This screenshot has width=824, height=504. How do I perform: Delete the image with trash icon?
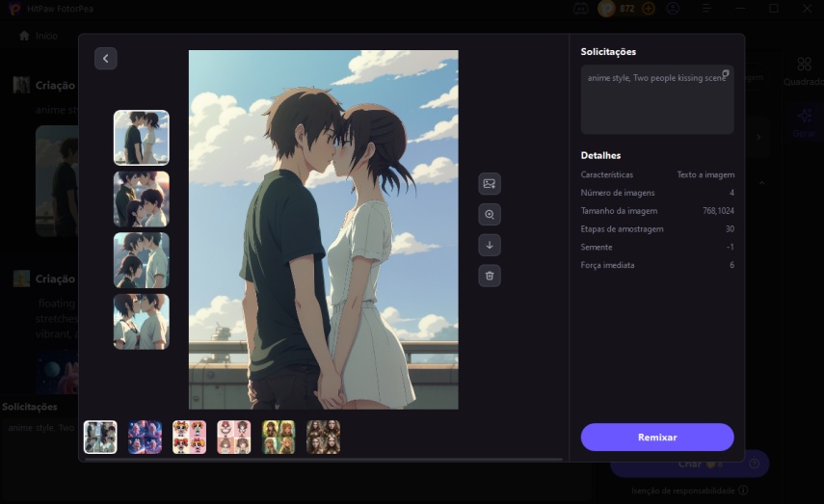[490, 277]
